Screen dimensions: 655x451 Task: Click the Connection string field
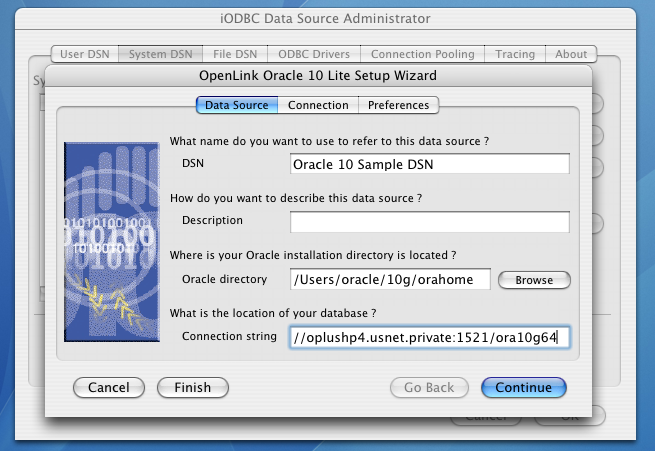[430, 337]
